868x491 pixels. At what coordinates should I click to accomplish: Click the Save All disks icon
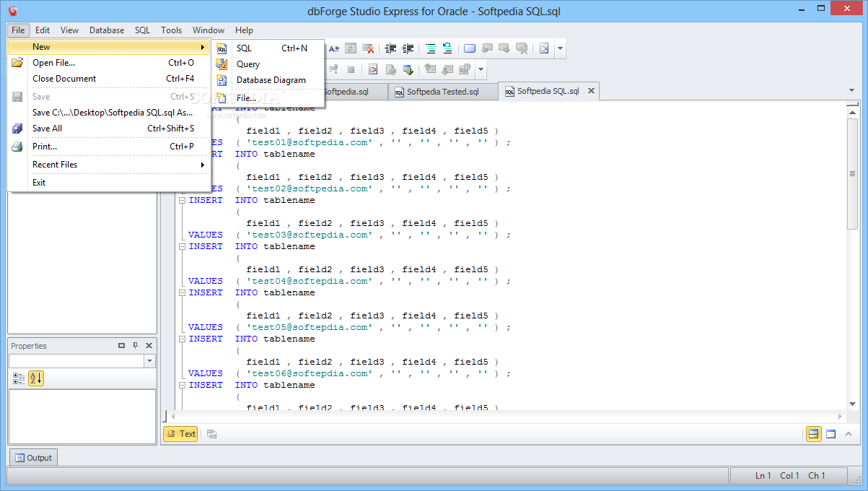[x=17, y=129]
